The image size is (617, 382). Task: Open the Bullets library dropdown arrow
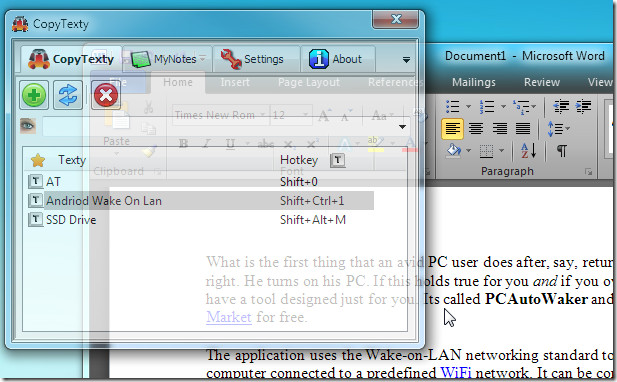(x=468, y=106)
